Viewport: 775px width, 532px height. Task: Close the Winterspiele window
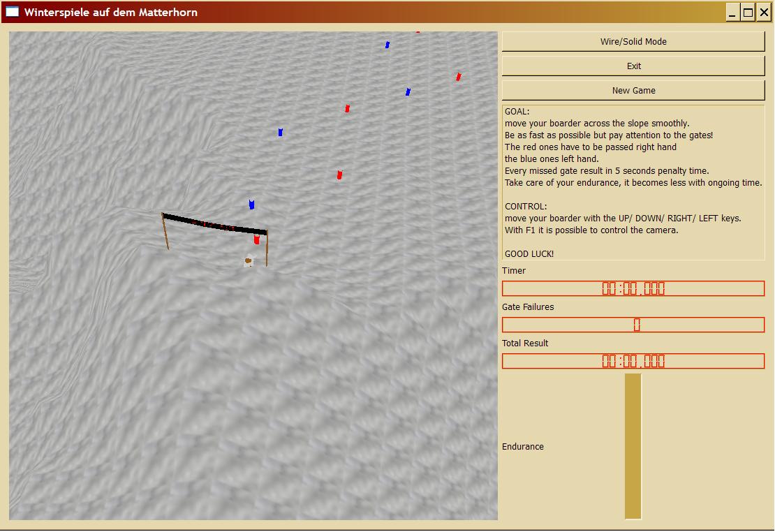764,13
